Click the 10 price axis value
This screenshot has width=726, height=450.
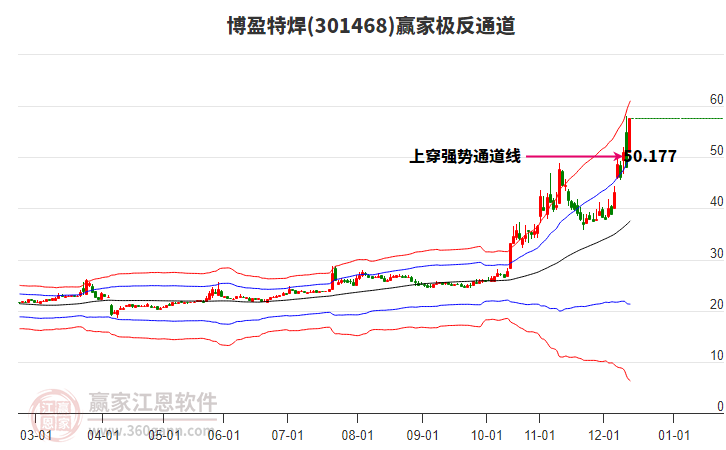pyautogui.click(x=717, y=356)
